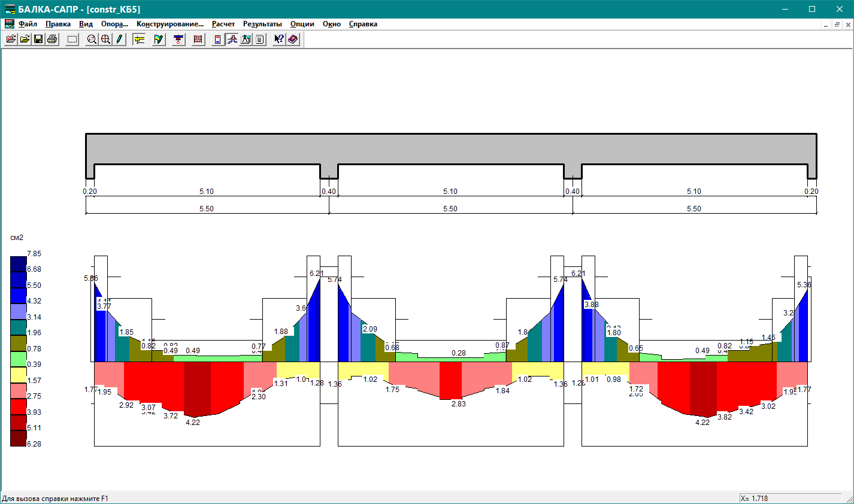Screen dimensions: 854x504
Task: Open the Файл menu
Action: [28, 24]
